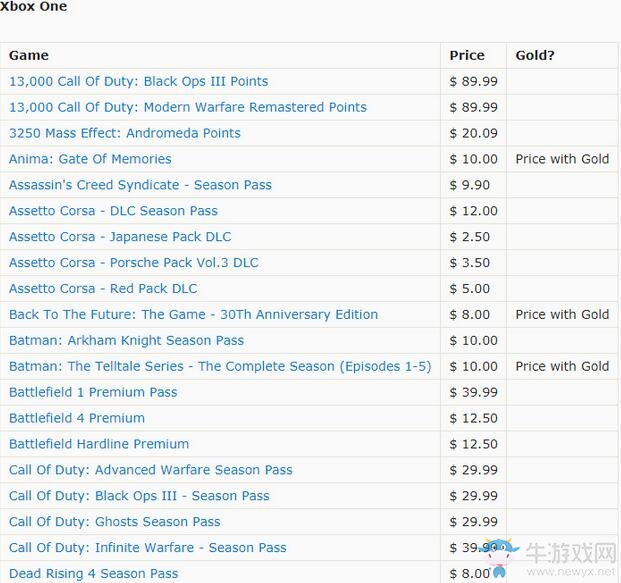Image resolution: width=621 pixels, height=583 pixels.
Task: Open Assassin's Creed Syndicate - Season Pass
Action: (x=140, y=185)
